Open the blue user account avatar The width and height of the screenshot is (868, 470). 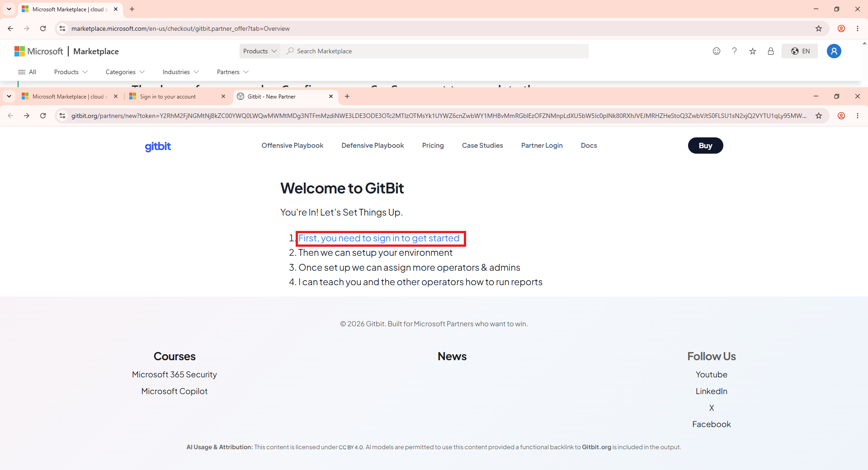point(834,51)
